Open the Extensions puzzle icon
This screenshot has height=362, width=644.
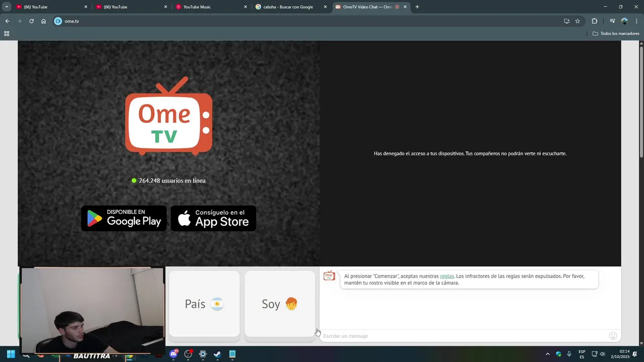pos(595,21)
